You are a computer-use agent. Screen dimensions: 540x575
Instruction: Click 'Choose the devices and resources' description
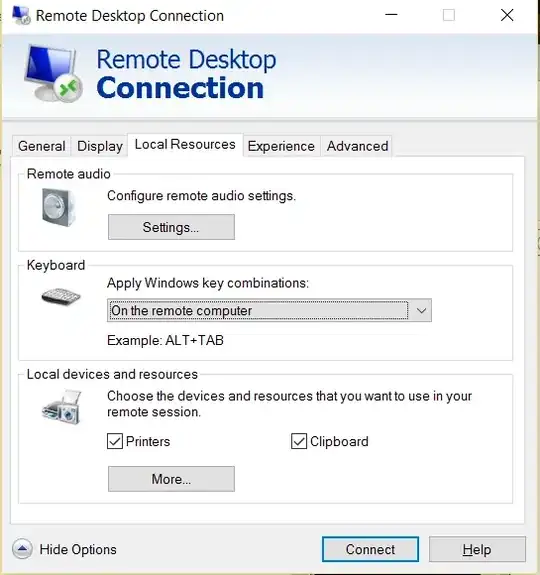tap(289, 404)
